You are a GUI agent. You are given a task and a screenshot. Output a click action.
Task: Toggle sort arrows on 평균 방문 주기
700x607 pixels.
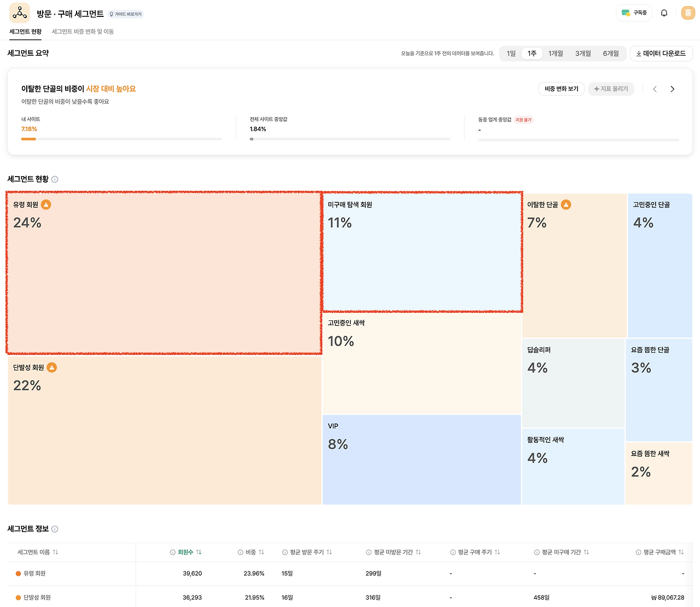tap(329, 552)
